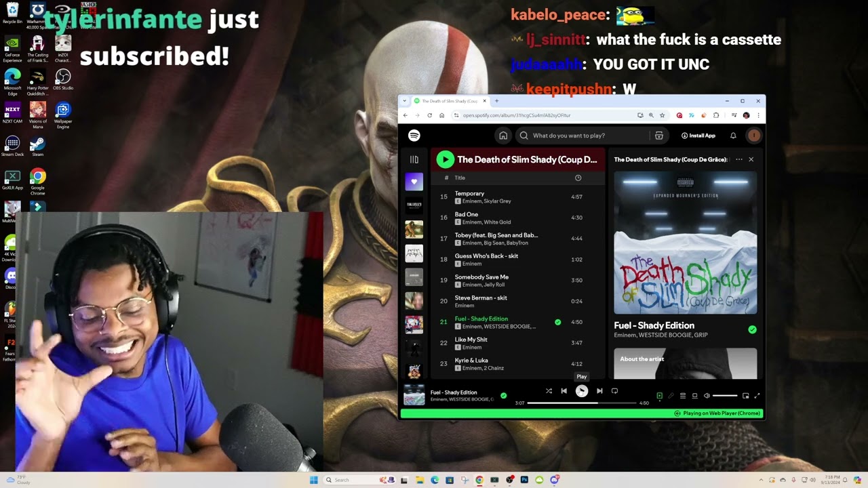
Task: Open the play queue icon
Action: (683, 396)
